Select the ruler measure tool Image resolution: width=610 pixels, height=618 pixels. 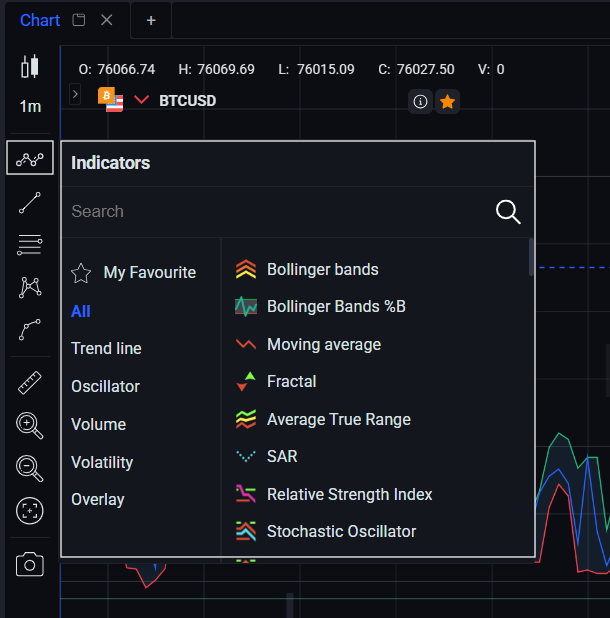[30, 382]
